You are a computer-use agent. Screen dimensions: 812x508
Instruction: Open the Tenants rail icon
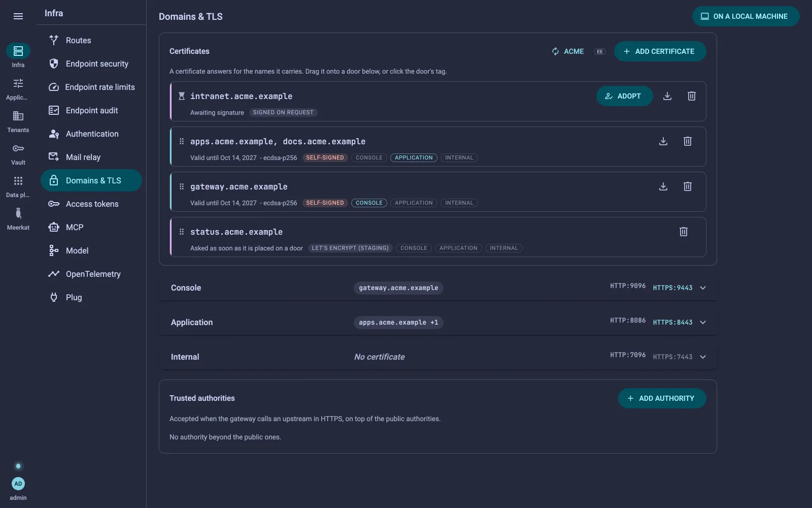point(18,116)
